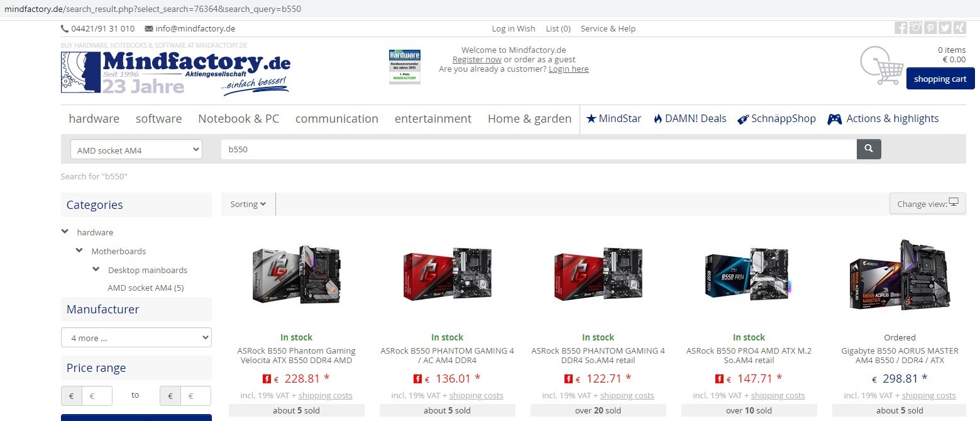Open the Sorting dropdown

click(248, 204)
